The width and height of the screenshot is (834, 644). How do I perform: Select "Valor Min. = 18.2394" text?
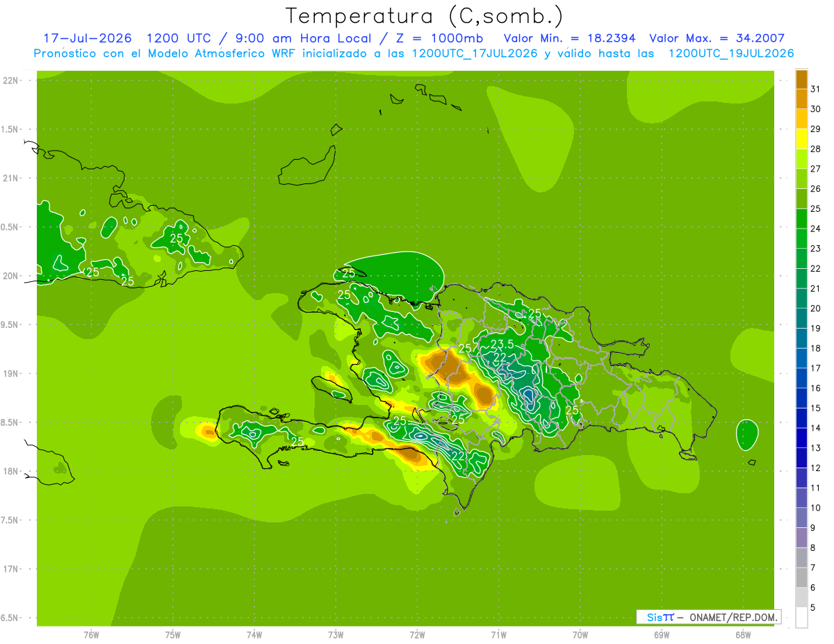coord(570,38)
